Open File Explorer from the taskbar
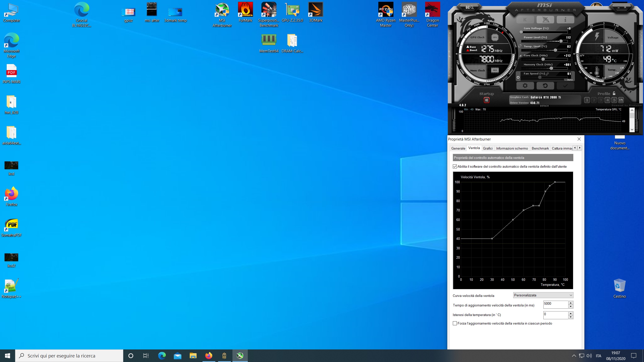 (x=193, y=356)
